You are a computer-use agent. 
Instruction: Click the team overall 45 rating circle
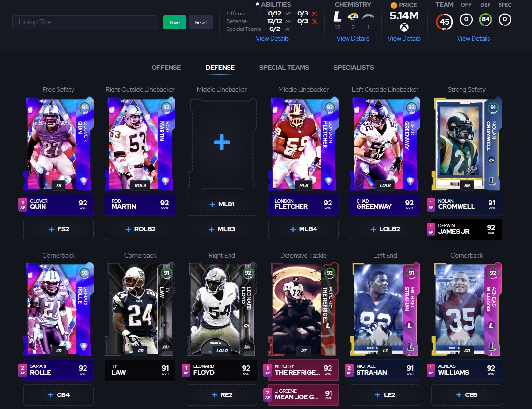tap(445, 22)
